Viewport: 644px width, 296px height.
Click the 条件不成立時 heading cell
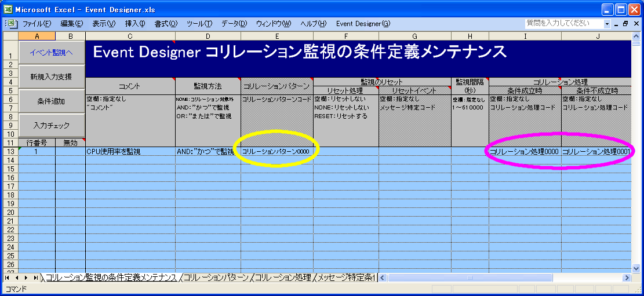(x=596, y=90)
